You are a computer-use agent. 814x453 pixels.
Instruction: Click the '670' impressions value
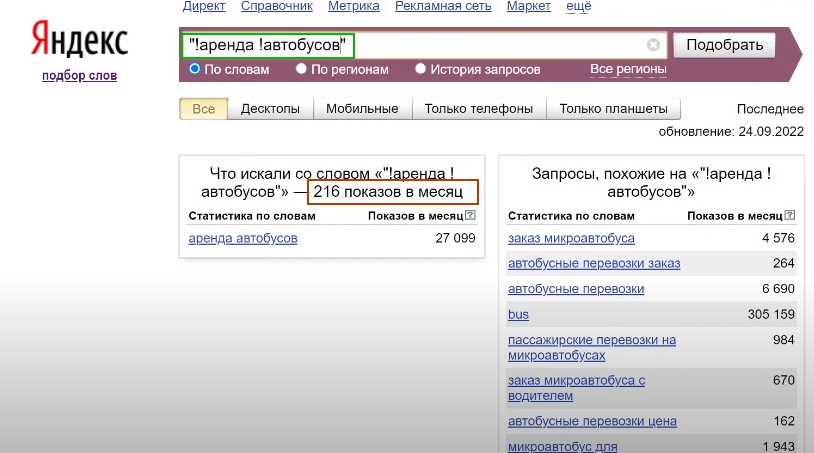[x=784, y=380]
